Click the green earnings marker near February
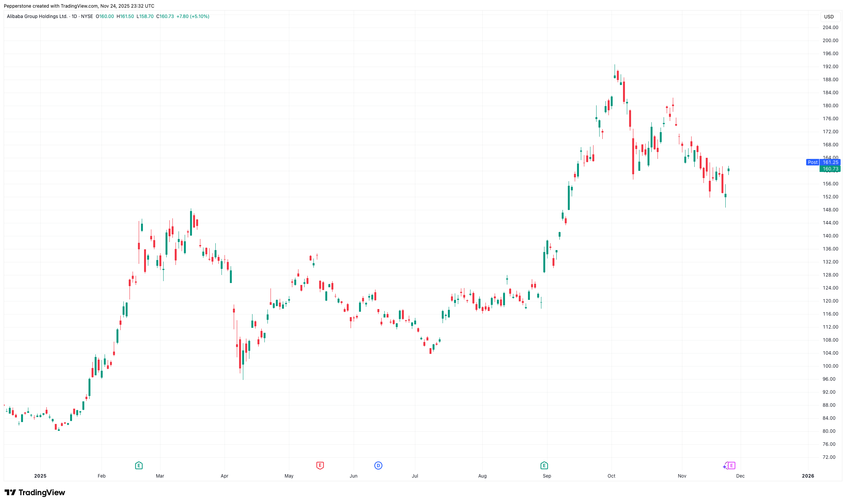Viewport: 846px width, 504px height. [139, 465]
